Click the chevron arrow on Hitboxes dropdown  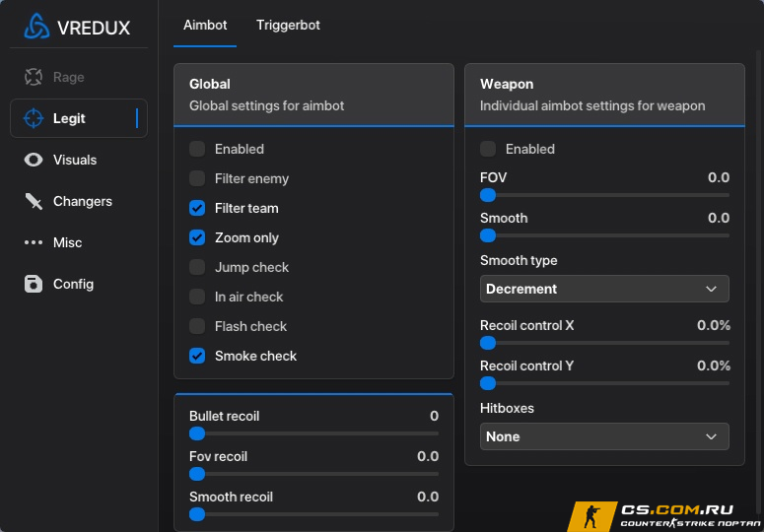click(x=711, y=436)
